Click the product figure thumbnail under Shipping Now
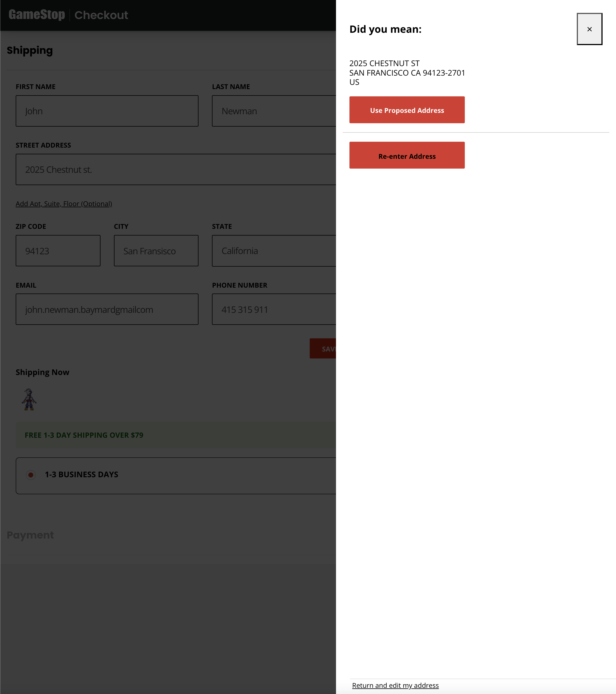Image resolution: width=616 pixels, height=694 pixels. pyautogui.click(x=29, y=400)
